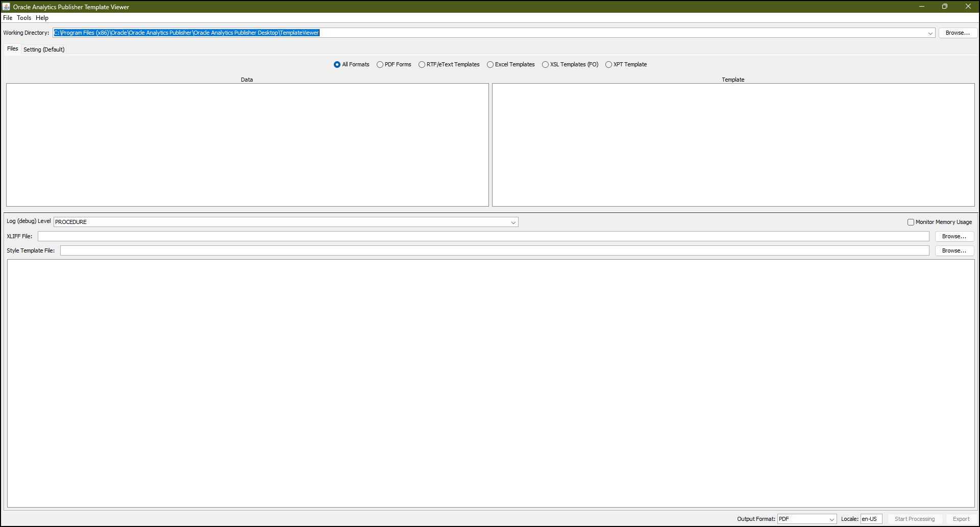Click the Style Template File input field
The image size is (980, 527).
pyautogui.click(x=495, y=250)
